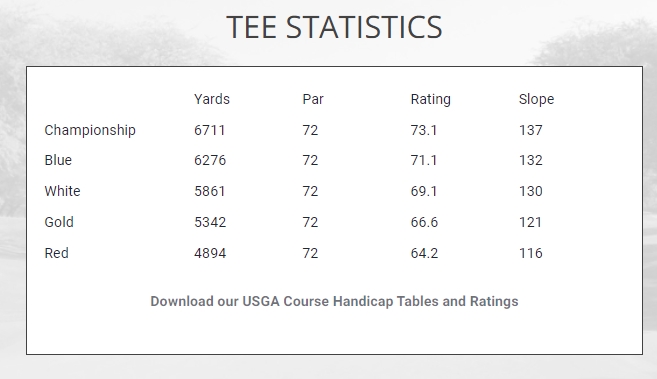This screenshot has width=657, height=379.
Task: Click the White tee row label
Action: coord(62,191)
